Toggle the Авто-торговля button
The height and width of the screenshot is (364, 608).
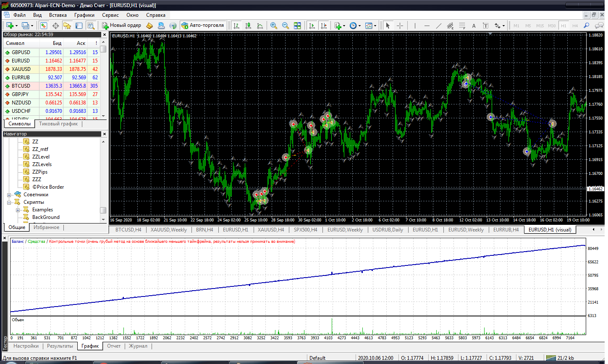[x=203, y=25]
